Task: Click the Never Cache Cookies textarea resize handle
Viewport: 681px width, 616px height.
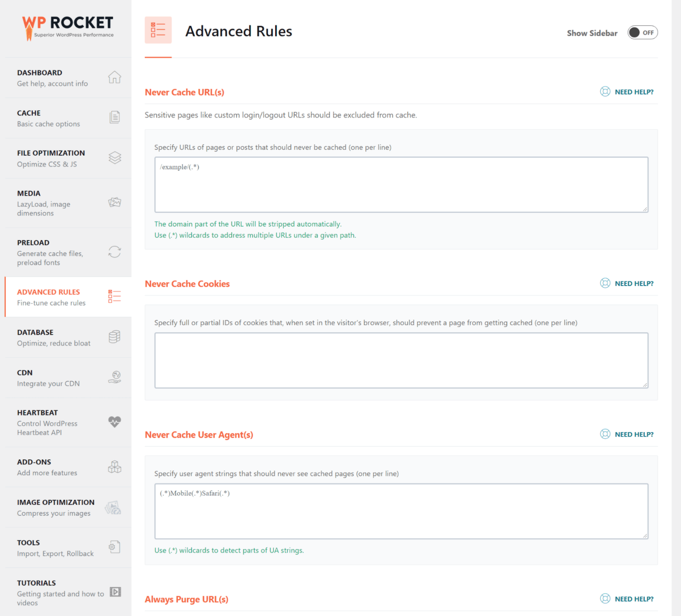Action: point(645,385)
